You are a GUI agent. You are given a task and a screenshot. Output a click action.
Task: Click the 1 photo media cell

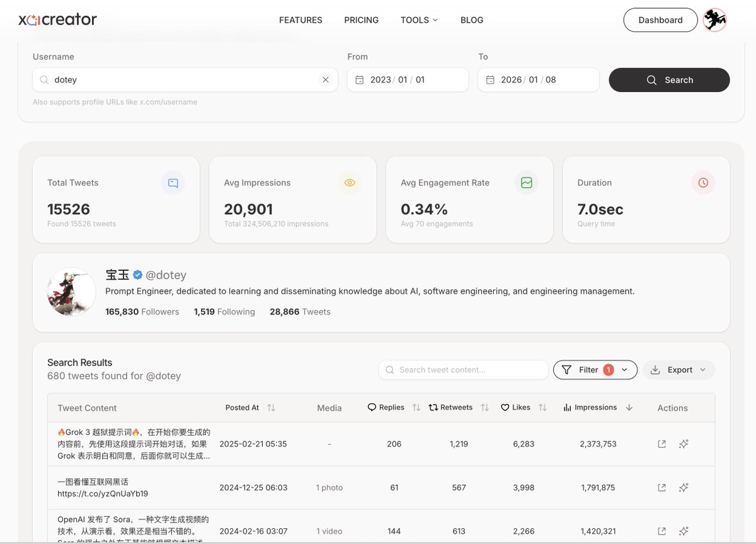(x=329, y=488)
